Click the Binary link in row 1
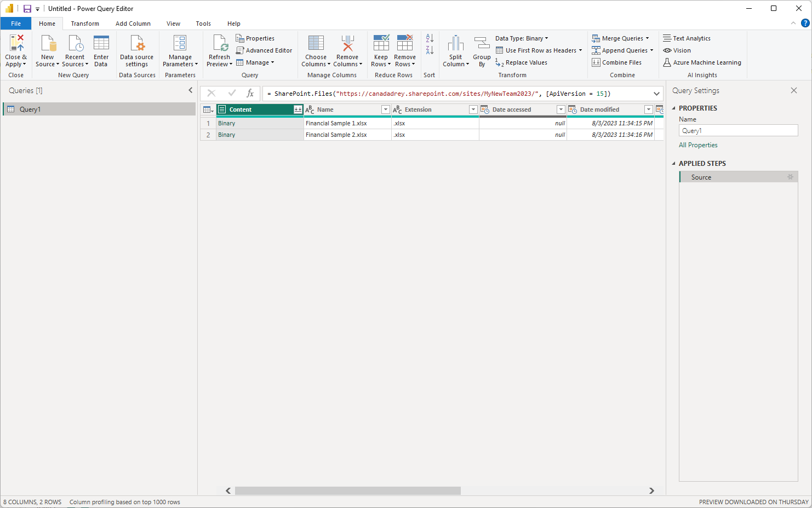Viewport: 812px width, 508px height. click(226, 123)
